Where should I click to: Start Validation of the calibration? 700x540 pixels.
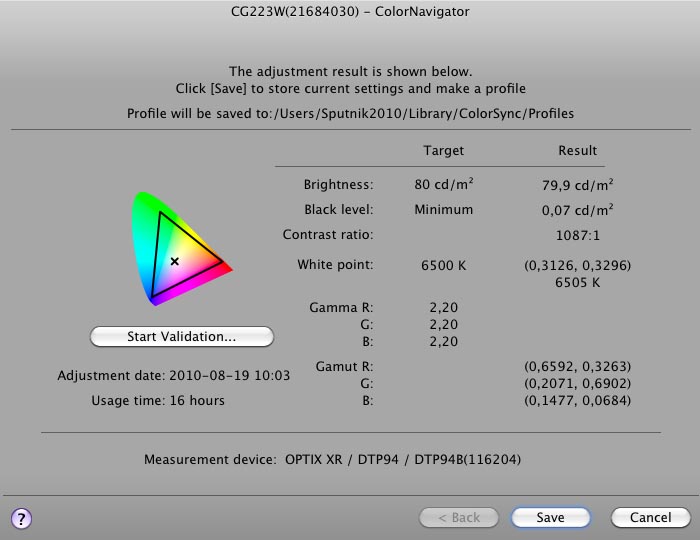[181, 337]
